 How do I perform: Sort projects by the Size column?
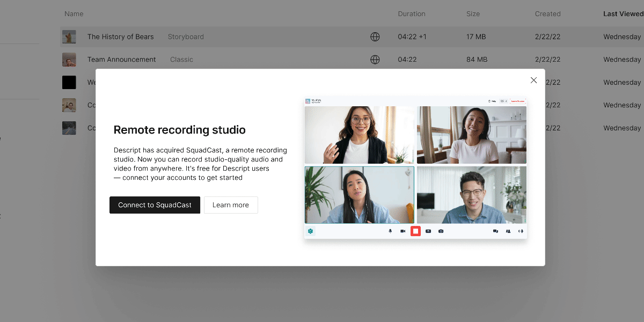(473, 14)
